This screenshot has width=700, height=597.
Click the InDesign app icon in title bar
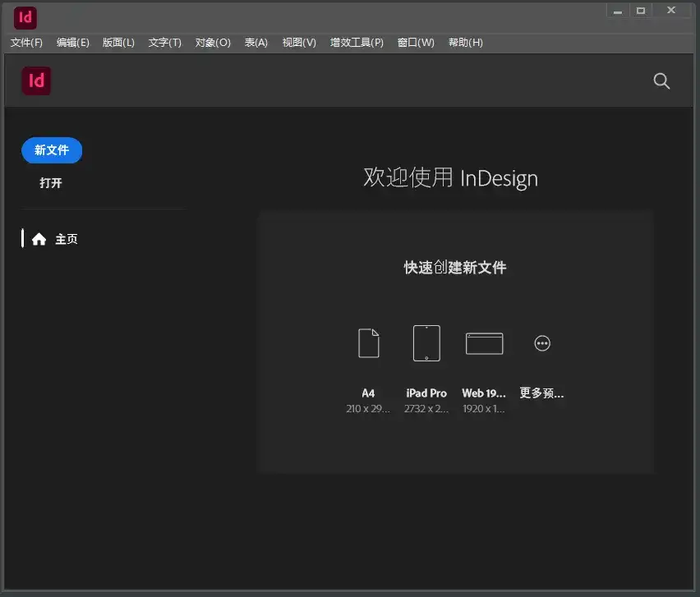(x=24, y=17)
